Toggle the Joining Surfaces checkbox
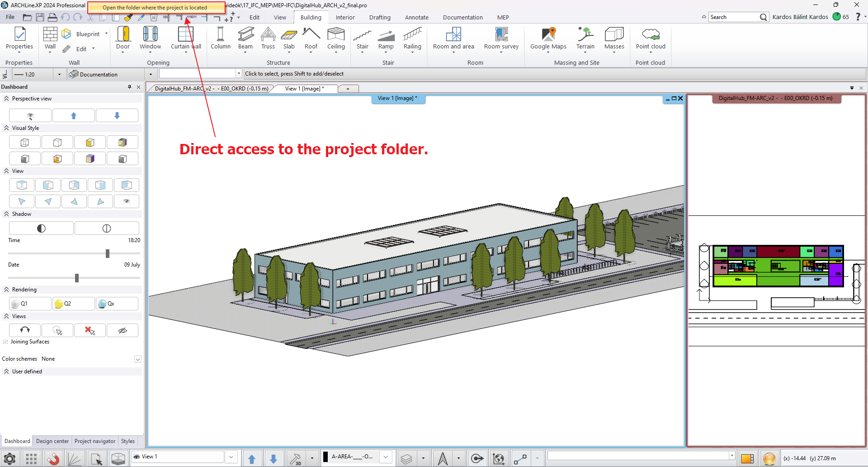Viewport: 868px width, 467px height. point(5,342)
